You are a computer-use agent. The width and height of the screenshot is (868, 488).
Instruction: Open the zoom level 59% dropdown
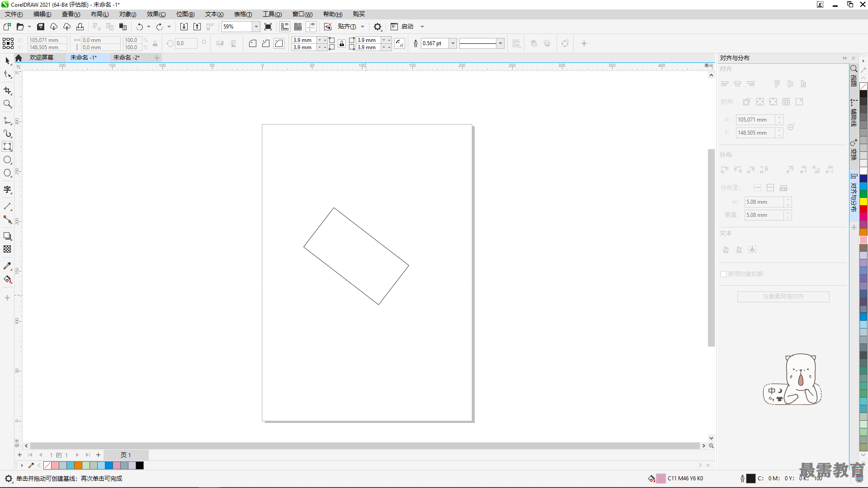coord(256,27)
